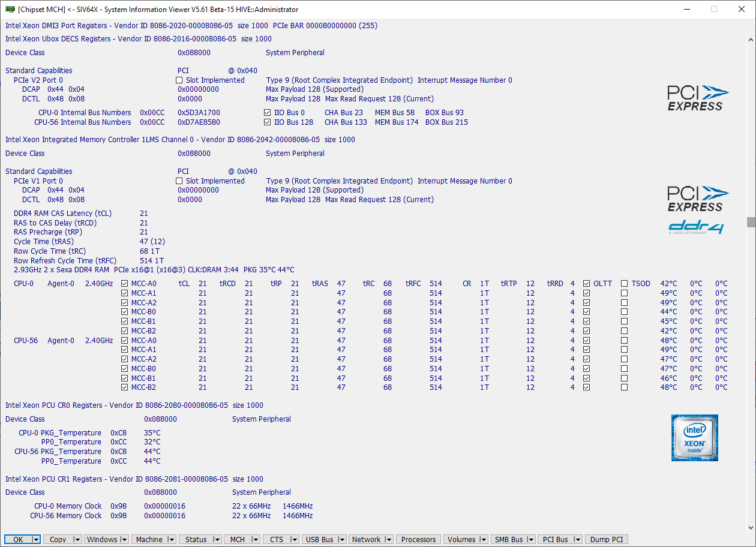
Task: Click the PCI Bus button
Action: click(560, 540)
